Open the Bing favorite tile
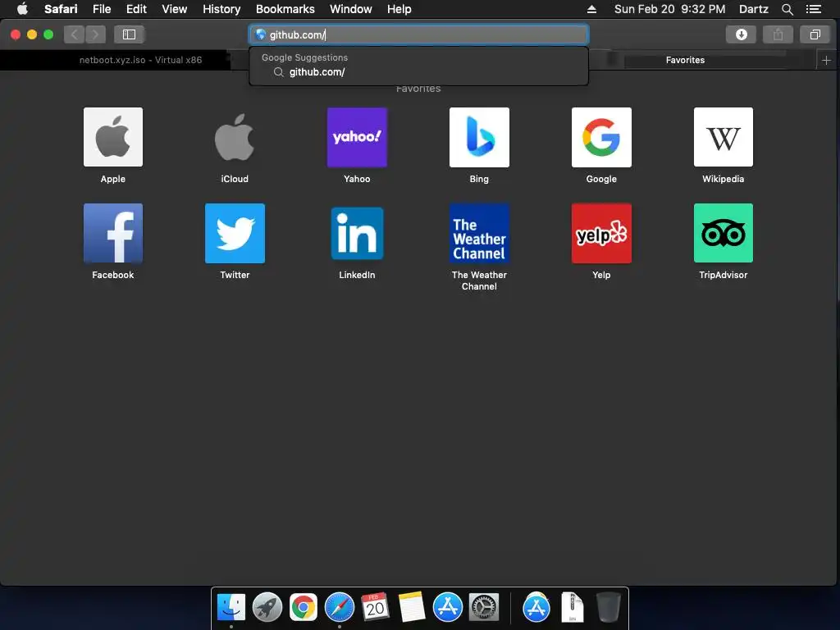 (479, 137)
